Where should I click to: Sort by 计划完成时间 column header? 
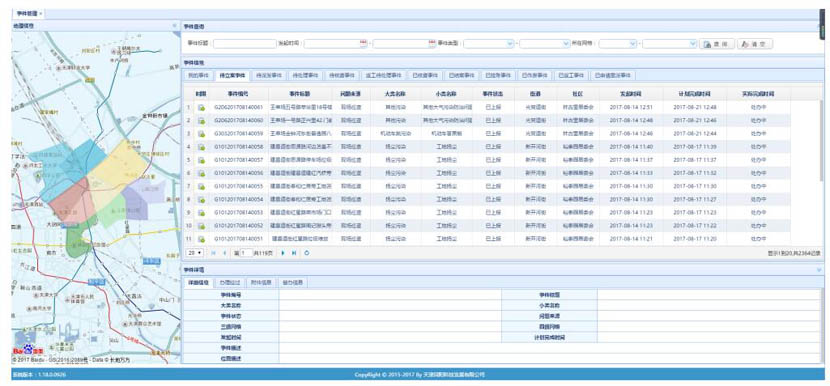pyautogui.click(x=694, y=94)
